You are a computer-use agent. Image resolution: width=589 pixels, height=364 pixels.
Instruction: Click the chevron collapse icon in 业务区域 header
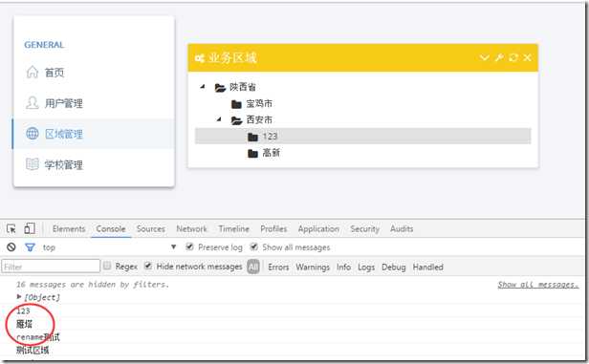pos(485,57)
